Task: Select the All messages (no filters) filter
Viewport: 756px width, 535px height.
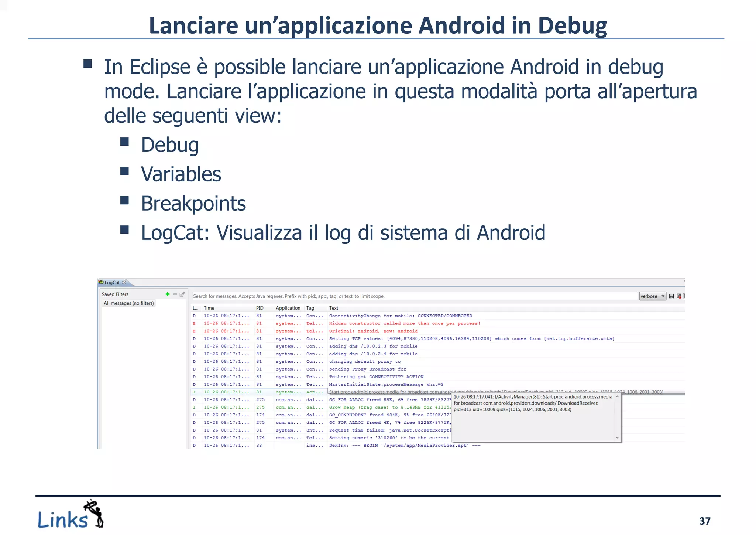Action: point(128,303)
